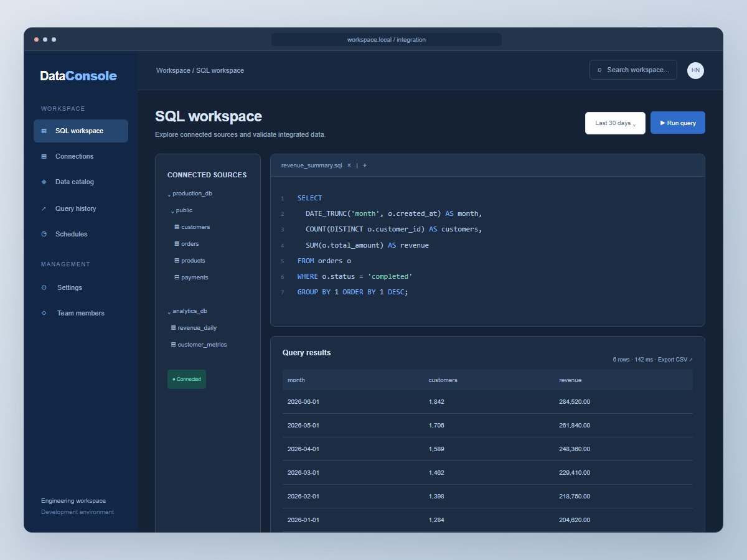The width and height of the screenshot is (747, 560).
Task: Select the orders table label
Action: [x=190, y=244]
